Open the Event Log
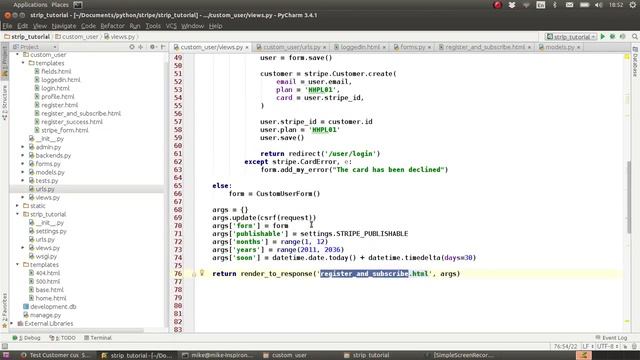The height and width of the screenshot is (360, 640). (611, 338)
